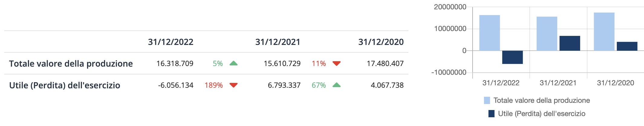644x126 pixels.
Task: Click dark blue negative 2022 bar
Action: point(512,57)
